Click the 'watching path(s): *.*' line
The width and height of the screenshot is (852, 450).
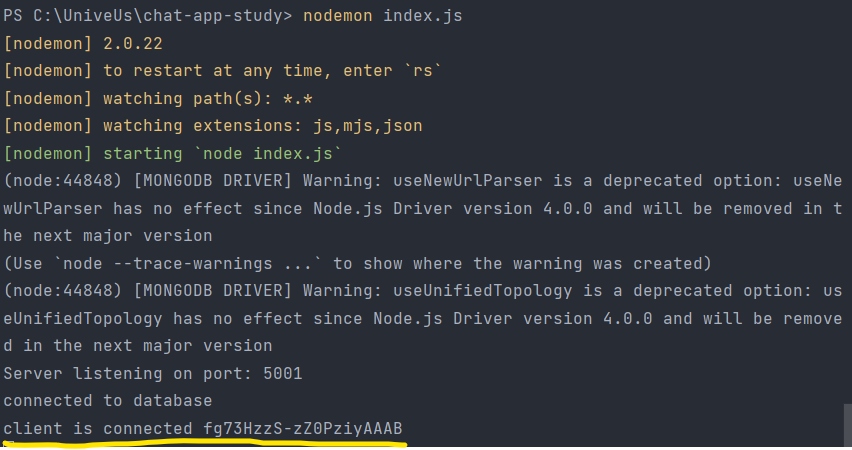click(208, 98)
